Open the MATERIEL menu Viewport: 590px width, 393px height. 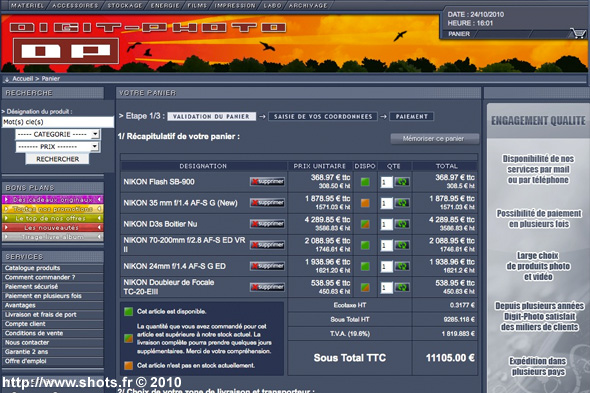[27, 5]
